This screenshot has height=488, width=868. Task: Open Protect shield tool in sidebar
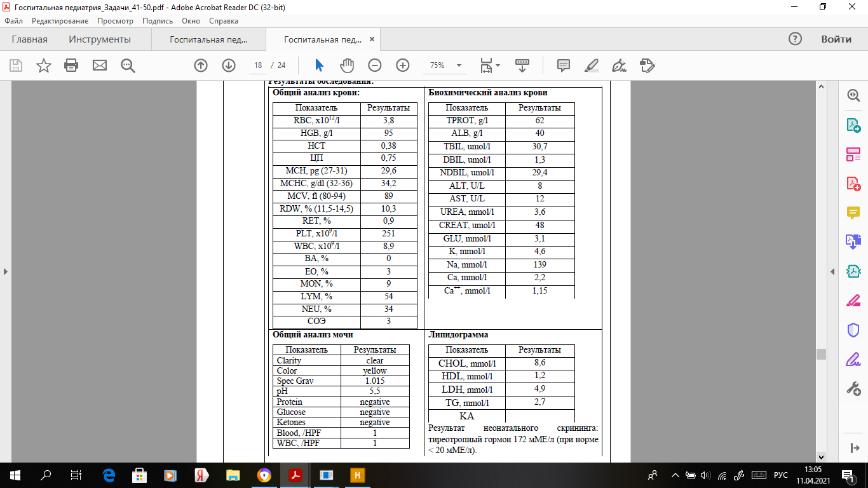pos(853,330)
